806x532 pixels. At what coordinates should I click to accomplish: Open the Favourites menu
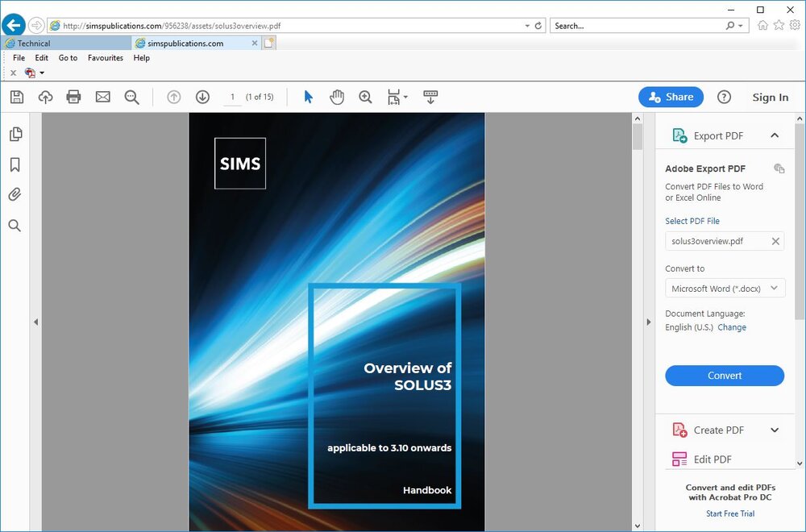(106, 57)
